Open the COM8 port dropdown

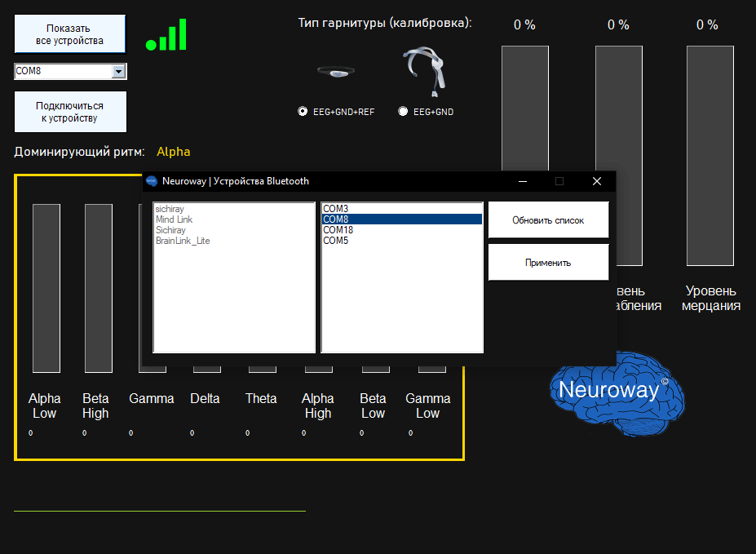(x=118, y=71)
